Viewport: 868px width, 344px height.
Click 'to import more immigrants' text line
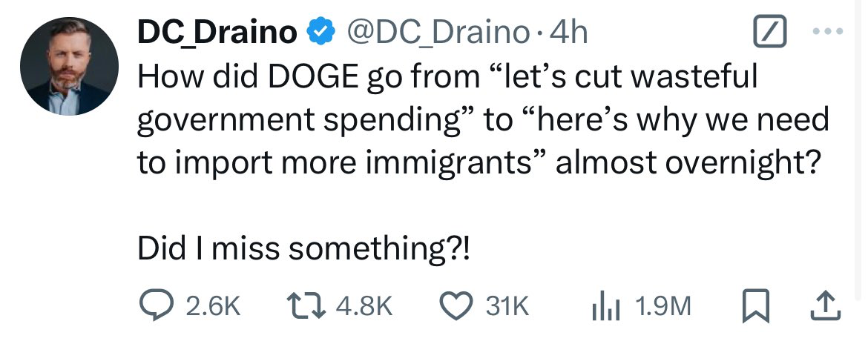coord(478,162)
